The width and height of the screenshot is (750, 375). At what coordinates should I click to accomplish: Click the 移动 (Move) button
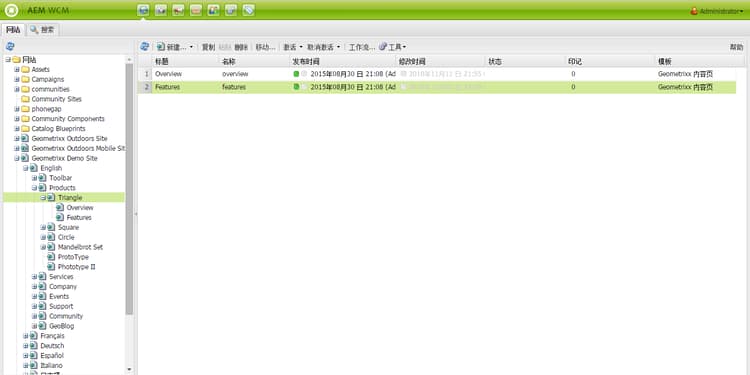point(265,47)
